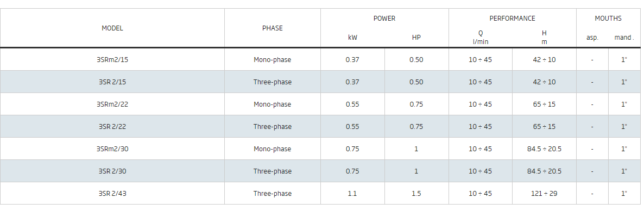Click the MOUTHS column header
The image size is (644, 210).
[608, 18]
